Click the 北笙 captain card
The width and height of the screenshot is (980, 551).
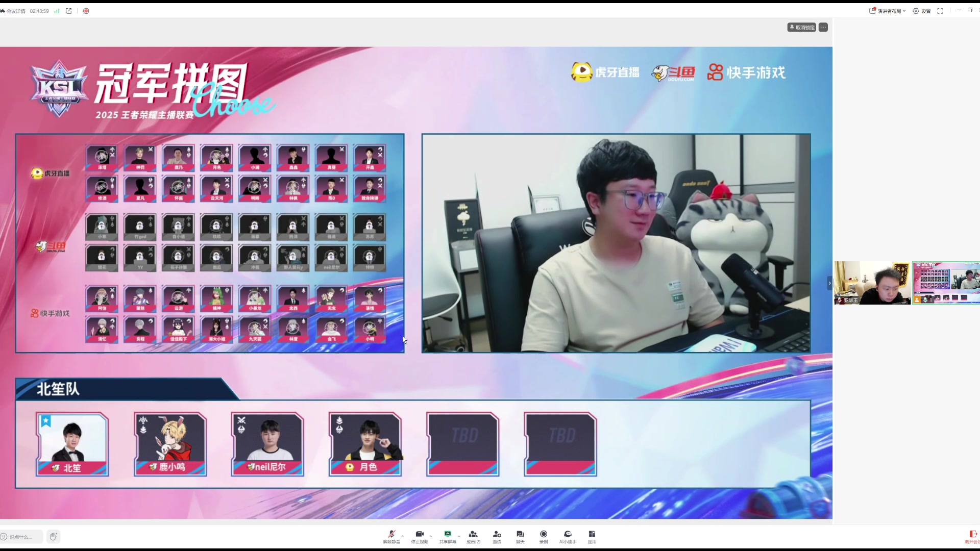click(72, 444)
